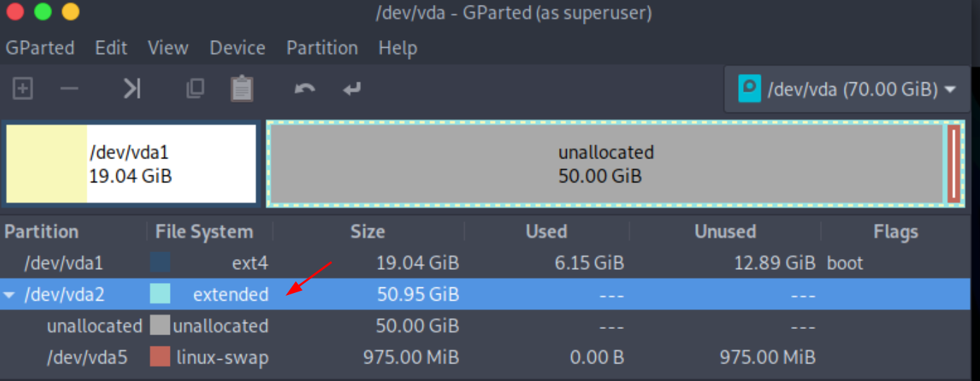980x381 pixels.
Task: Click the Delete partition minus icon
Action: pos(69,89)
